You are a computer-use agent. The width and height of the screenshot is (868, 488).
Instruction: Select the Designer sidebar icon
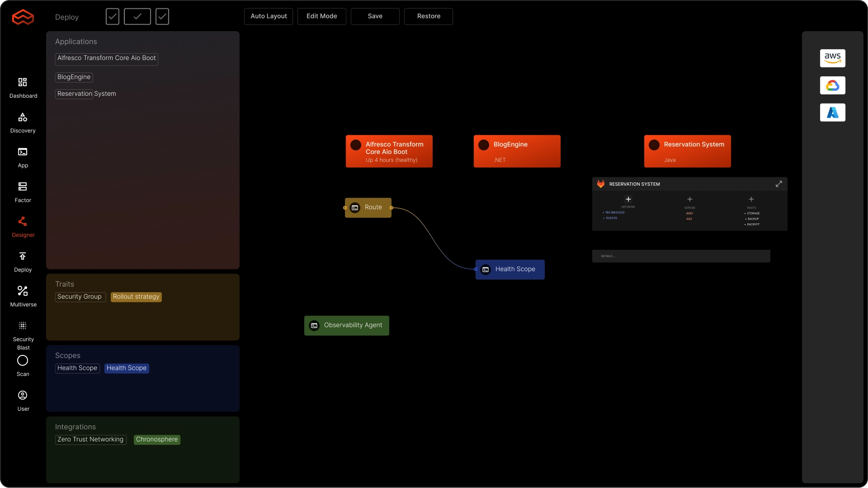22,221
